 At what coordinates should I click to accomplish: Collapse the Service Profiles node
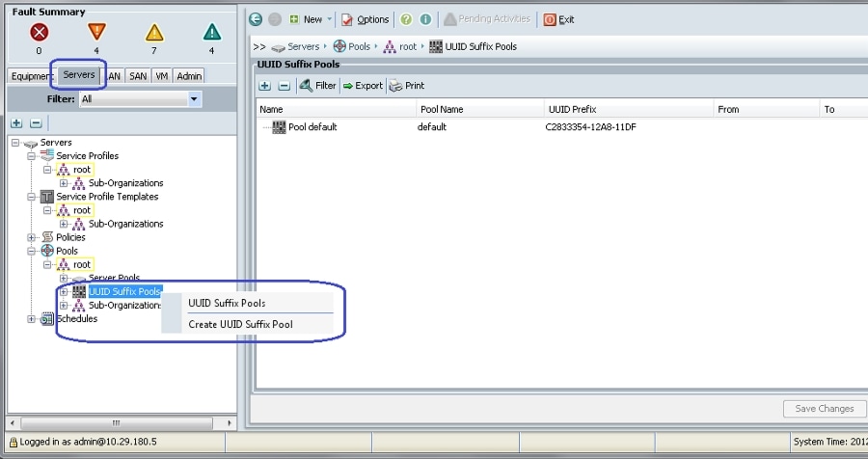click(x=32, y=156)
